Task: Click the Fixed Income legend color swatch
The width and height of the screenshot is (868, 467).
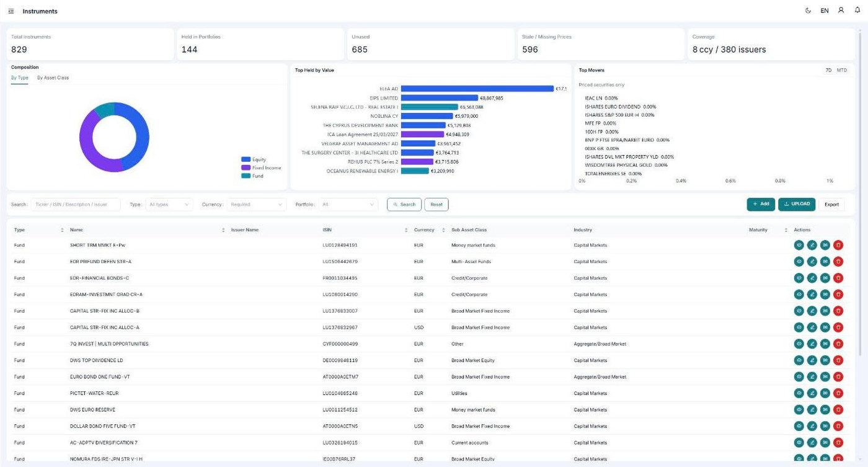Action: (246, 167)
